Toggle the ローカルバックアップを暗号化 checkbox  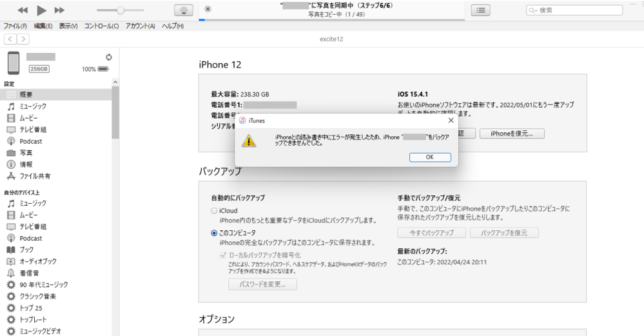224,255
